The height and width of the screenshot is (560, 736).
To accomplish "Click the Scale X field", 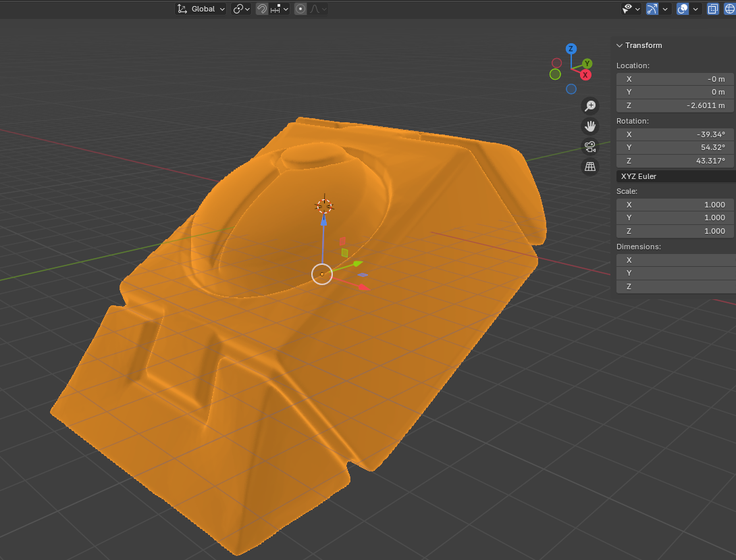I will [x=675, y=205].
